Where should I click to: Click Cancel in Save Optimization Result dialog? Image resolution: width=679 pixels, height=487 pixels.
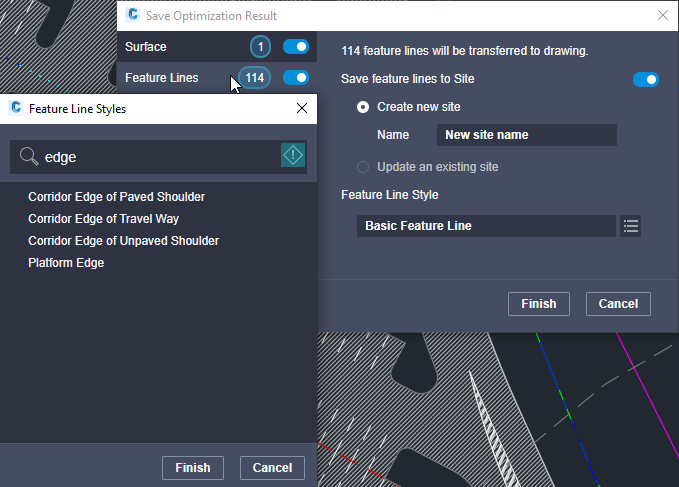618,304
